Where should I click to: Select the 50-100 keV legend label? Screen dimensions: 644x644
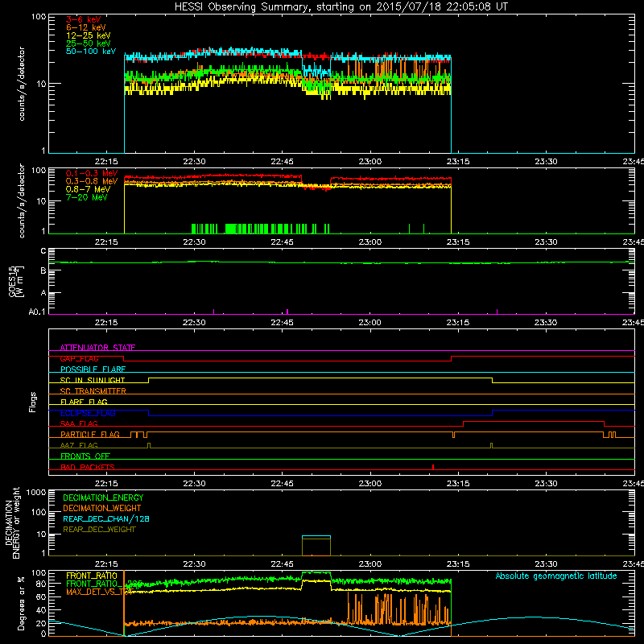click(x=91, y=52)
